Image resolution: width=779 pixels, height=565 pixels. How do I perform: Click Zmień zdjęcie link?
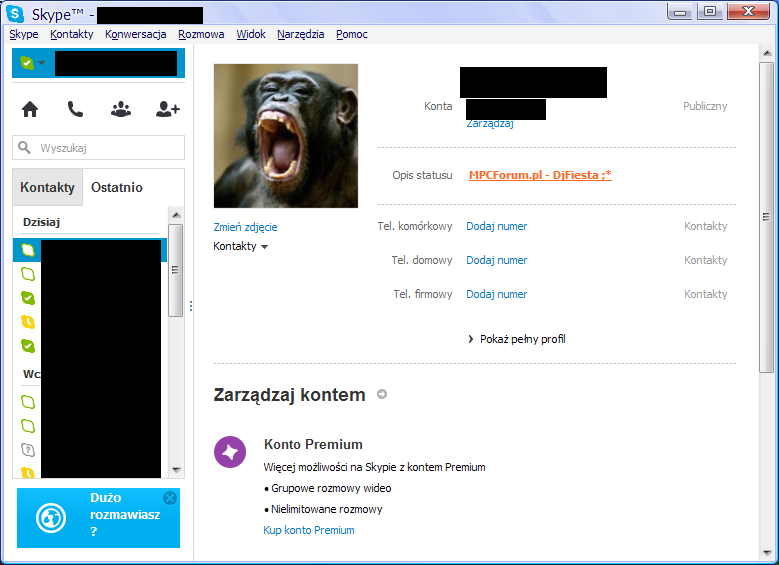(x=245, y=227)
